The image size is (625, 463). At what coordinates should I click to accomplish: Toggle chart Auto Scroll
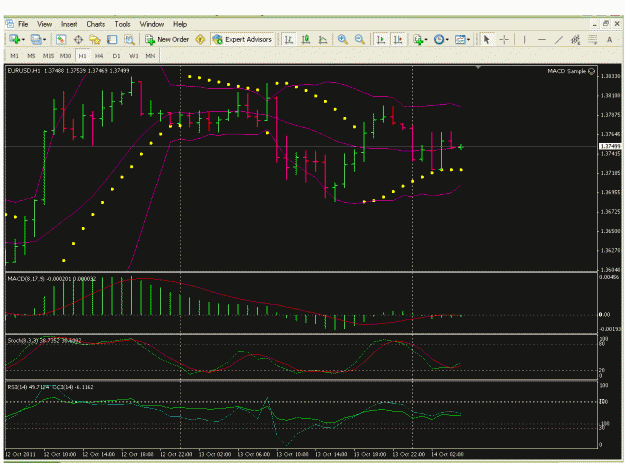[x=381, y=39]
